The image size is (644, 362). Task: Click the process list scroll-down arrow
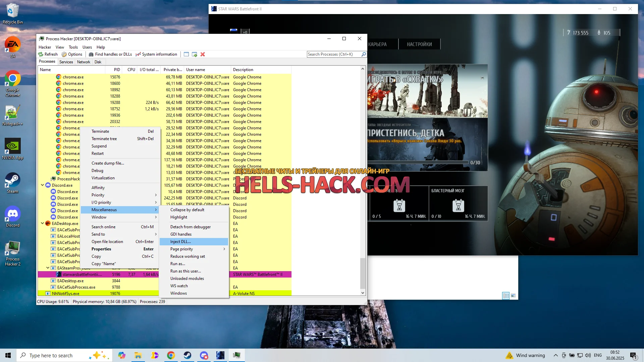[362, 293]
